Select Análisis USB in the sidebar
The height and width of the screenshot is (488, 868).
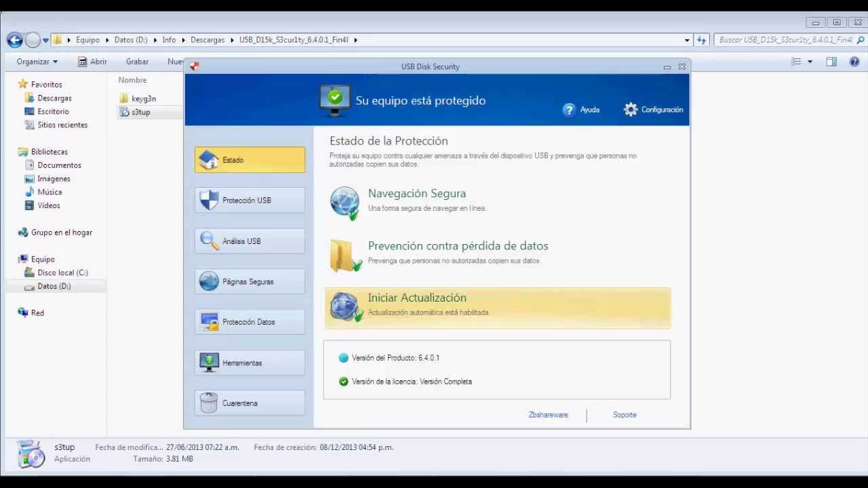point(250,241)
